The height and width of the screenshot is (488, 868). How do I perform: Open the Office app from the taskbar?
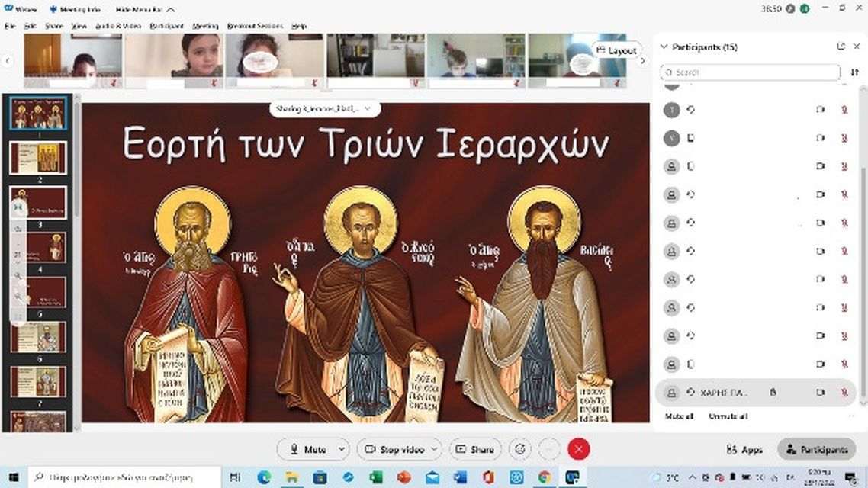coord(488,477)
